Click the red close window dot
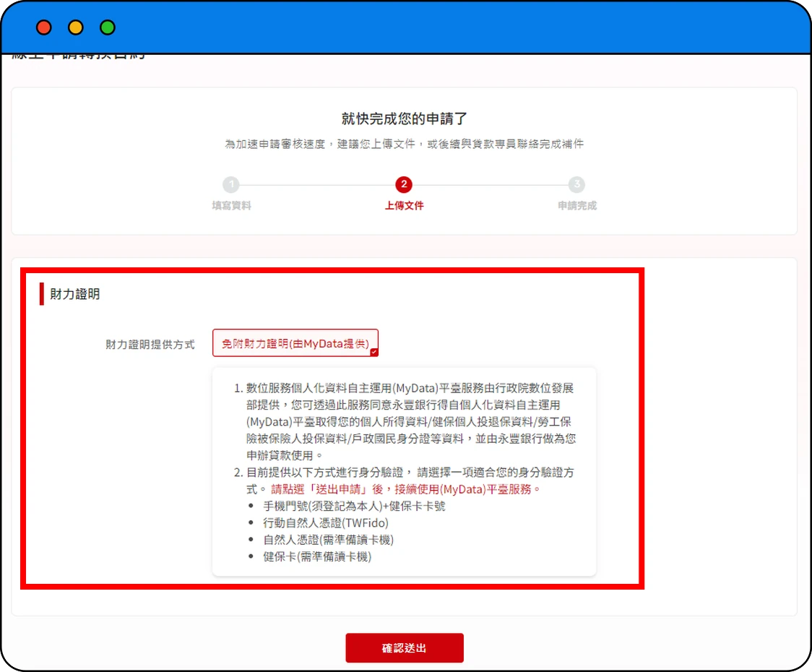The height and width of the screenshot is (672, 812). (44, 27)
